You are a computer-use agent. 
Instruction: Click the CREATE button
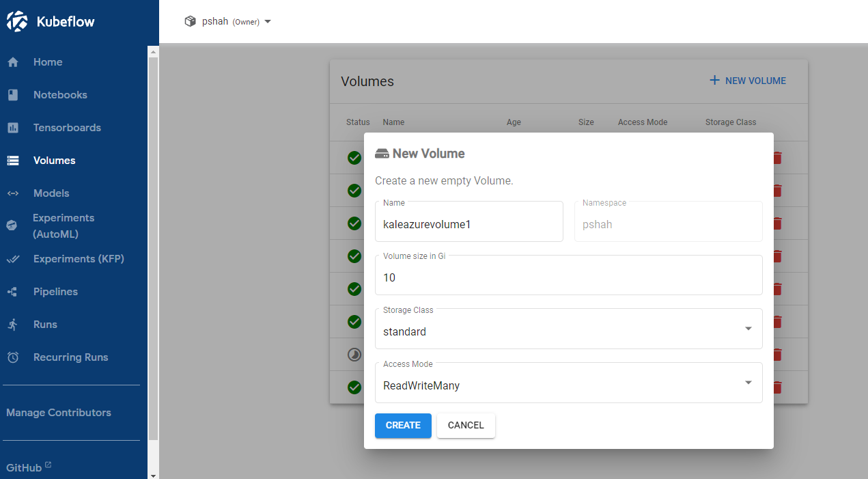[403, 425]
